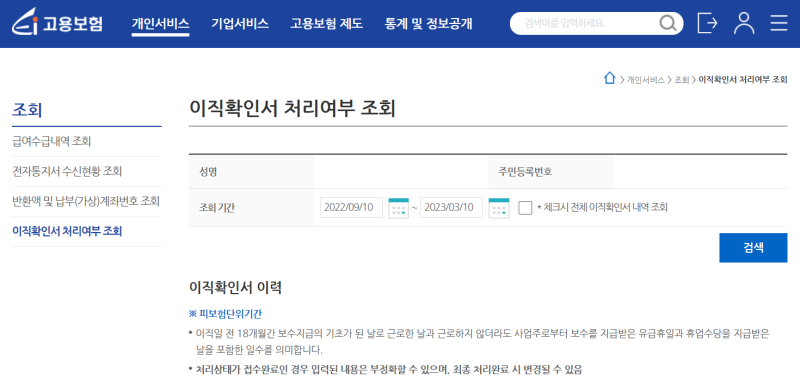Click the 고용보험 logo
The image size is (800, 384).
(x=57, y=23)
